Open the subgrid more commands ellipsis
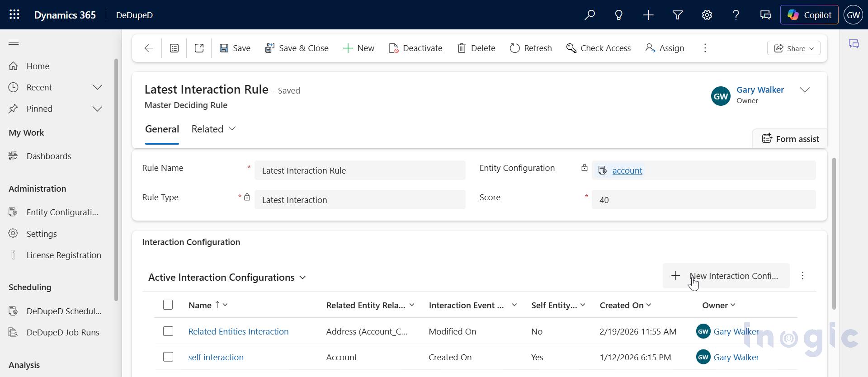The image size is (868, 377). point(802,276)
